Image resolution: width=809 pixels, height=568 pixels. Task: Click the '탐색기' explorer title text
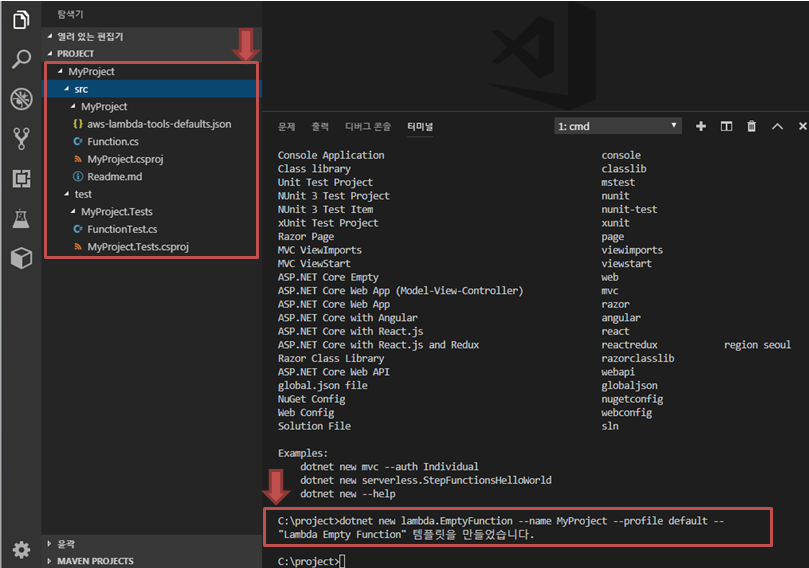tap(70, 14)
